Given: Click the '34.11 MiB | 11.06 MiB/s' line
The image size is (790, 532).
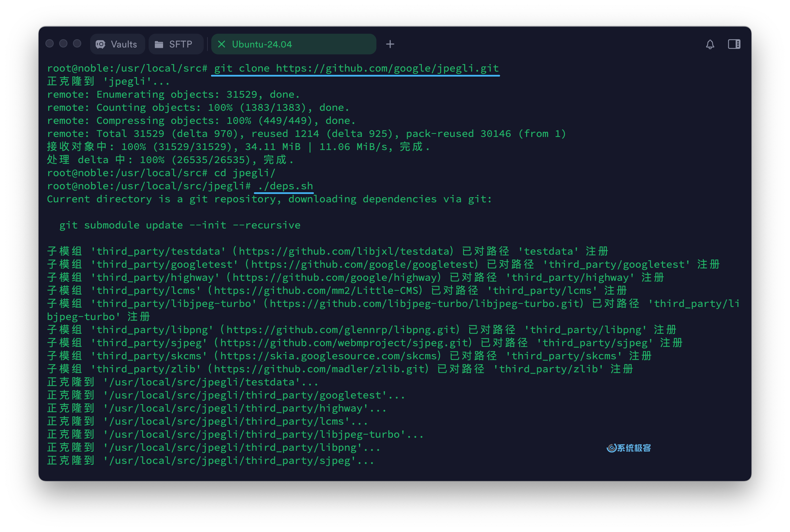Looking at the screenshot, I should coord(238,147).
